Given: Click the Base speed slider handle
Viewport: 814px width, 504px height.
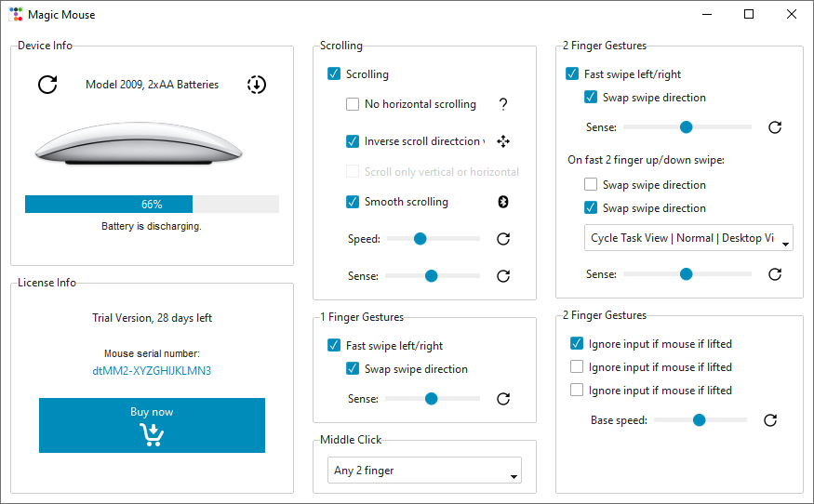Looking at the screenshot, I should [699, 420].
